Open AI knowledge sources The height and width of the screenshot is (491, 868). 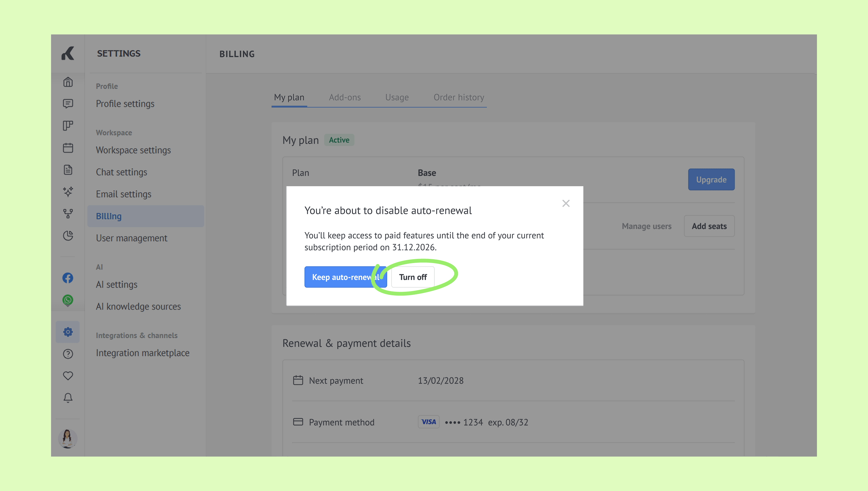[138, 306]
